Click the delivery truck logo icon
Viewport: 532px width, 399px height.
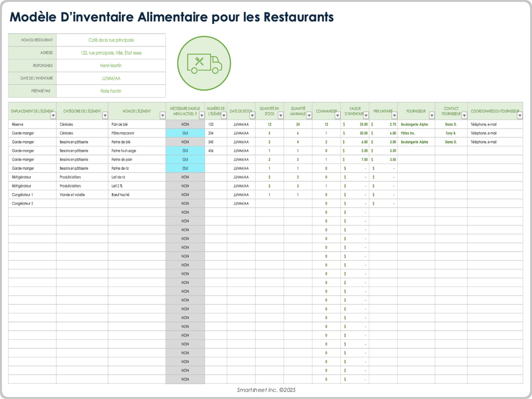coord(204,63)
